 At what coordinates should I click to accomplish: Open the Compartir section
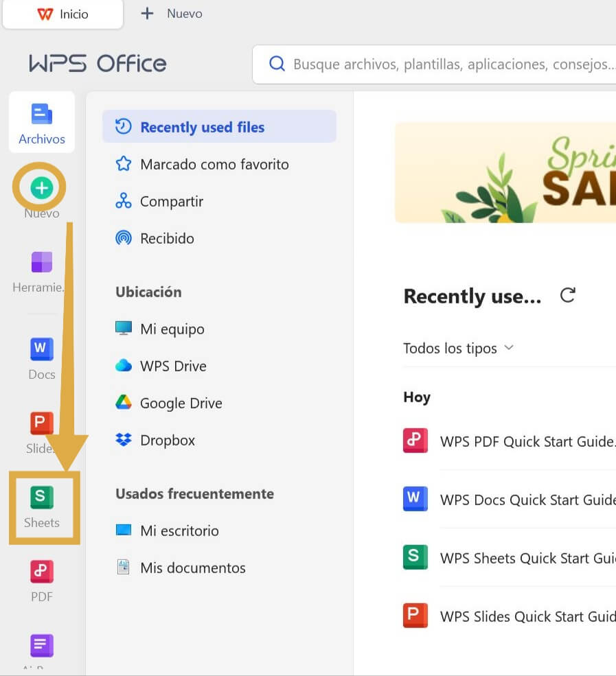[x=219, y=201]
